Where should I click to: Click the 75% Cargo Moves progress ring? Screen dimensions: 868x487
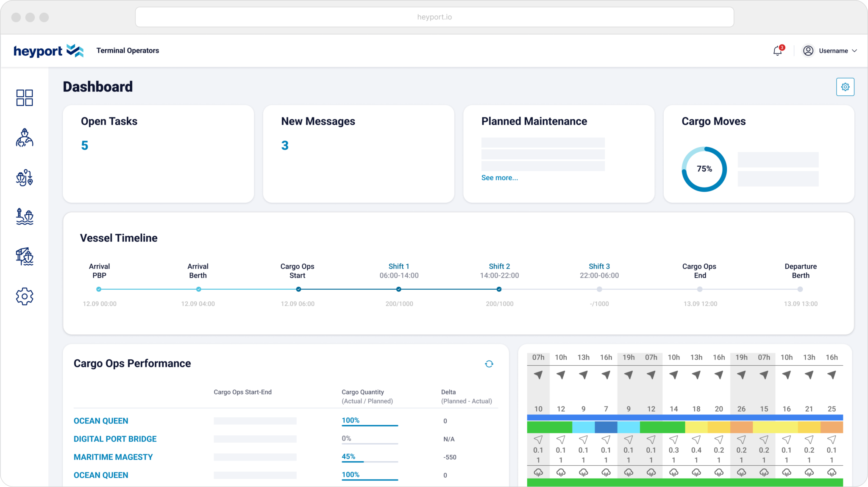pyautogui.click(x=704, y=169)
